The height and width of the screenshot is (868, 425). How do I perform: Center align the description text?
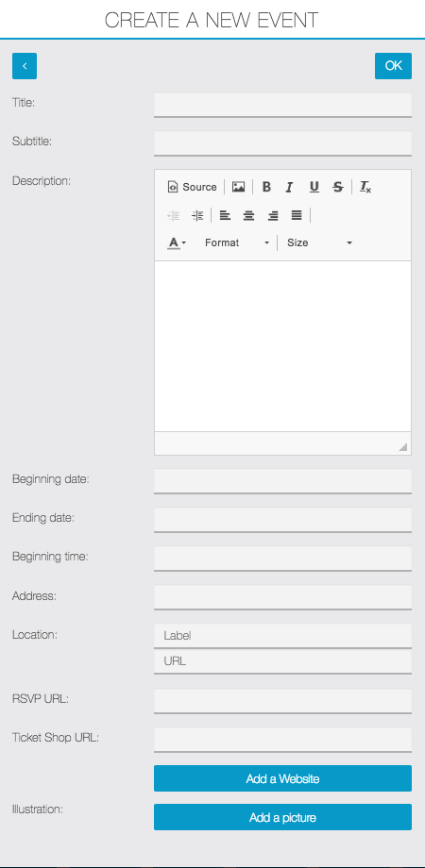click(x=248, y=215)
